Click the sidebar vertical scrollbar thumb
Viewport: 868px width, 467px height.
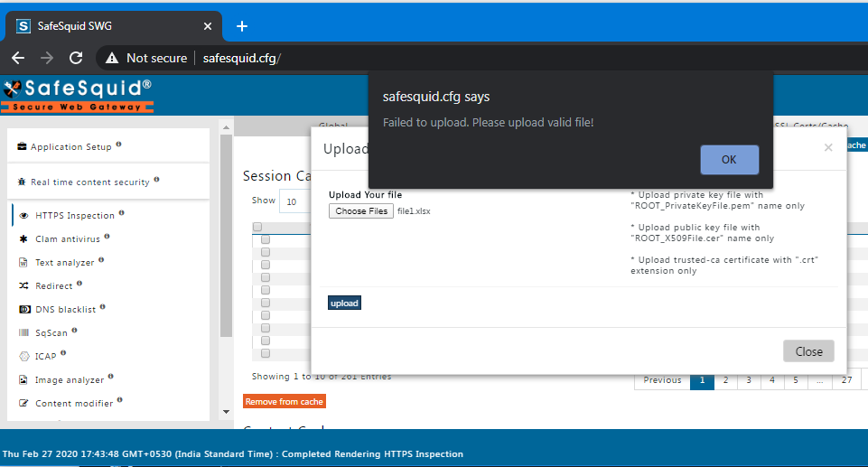point(226,235)
